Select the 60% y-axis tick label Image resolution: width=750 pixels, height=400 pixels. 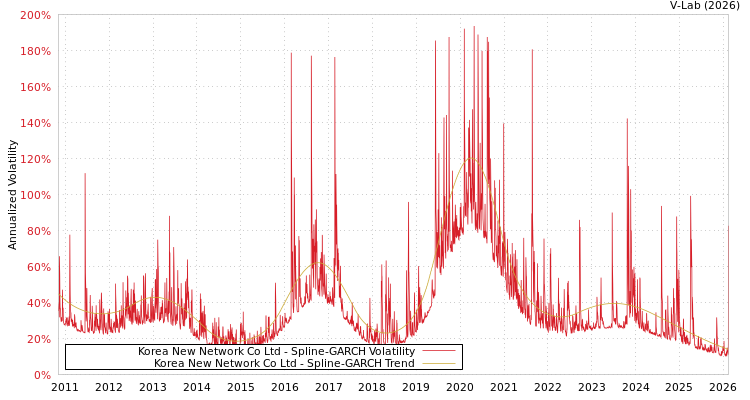(38, 268)
